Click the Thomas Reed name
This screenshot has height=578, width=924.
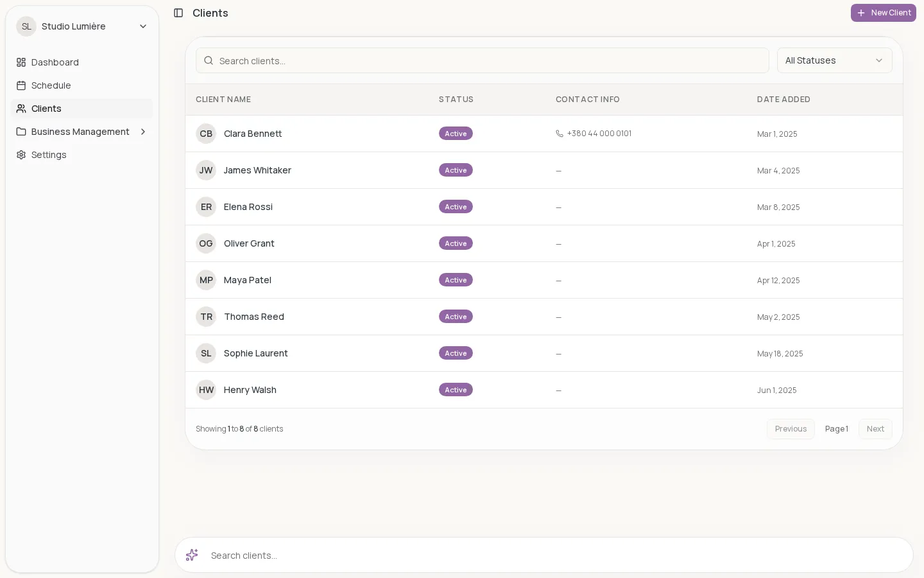coord(254,317)
